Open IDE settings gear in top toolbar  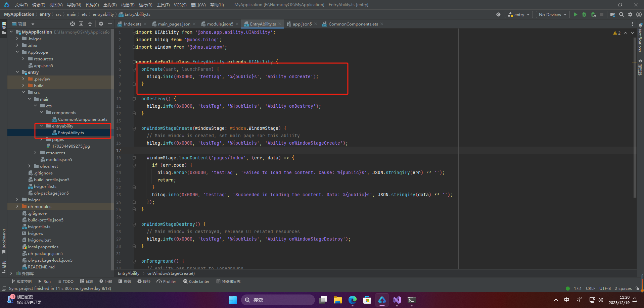[x=630, y=14]
